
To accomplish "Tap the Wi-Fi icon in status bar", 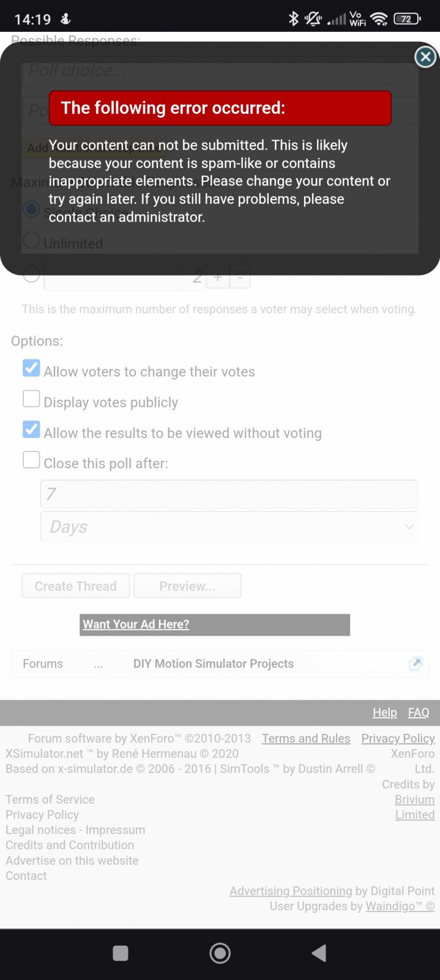I will point(379,19).
